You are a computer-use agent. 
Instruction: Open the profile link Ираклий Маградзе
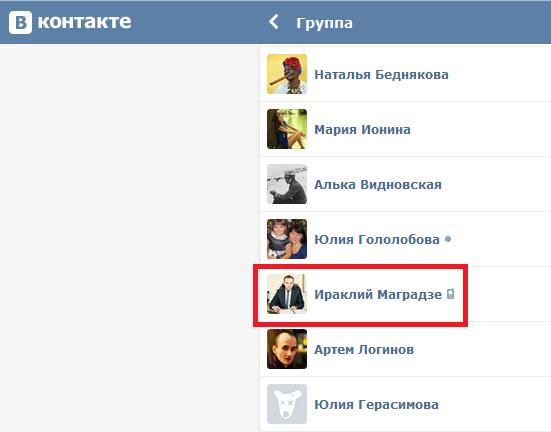click(378, 295)
